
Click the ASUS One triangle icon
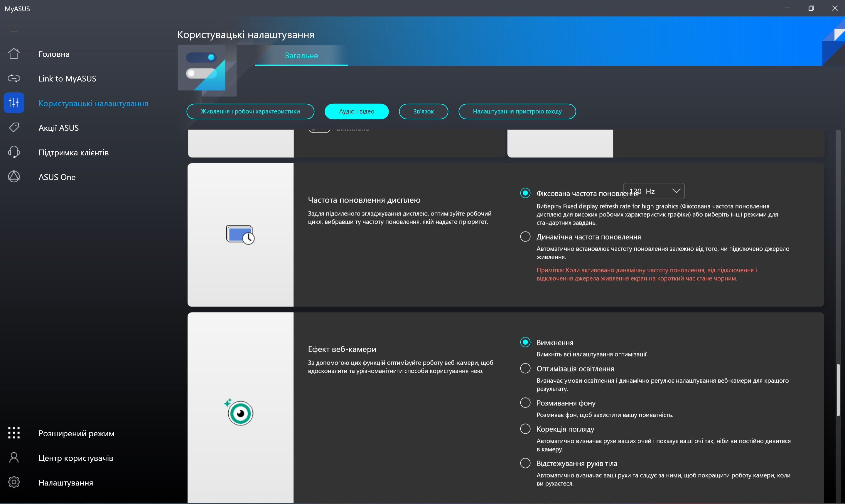14,176
